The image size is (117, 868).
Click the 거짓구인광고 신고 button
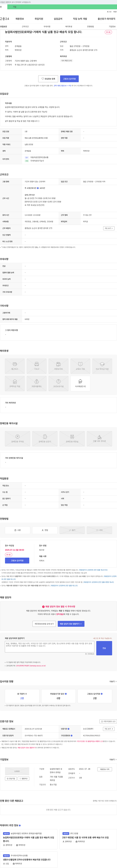pos(108,721)
